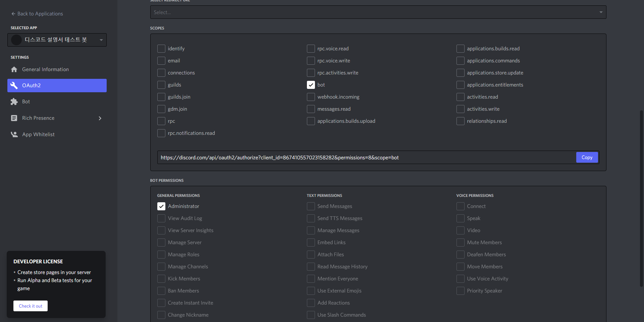Screen dimensions: 644x322
Task: Toggle the rpc scope checkbox
Action: coord(161,121)
